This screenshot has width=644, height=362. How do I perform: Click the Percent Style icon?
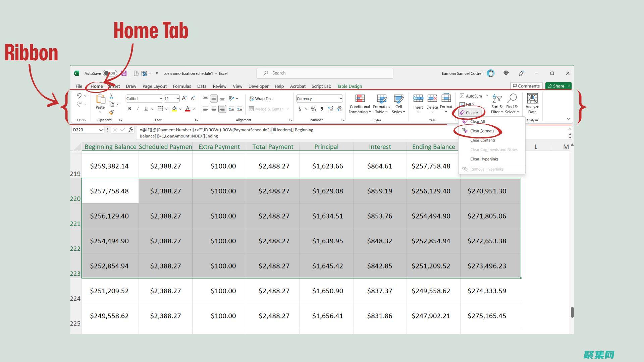[x=313, y=109]
